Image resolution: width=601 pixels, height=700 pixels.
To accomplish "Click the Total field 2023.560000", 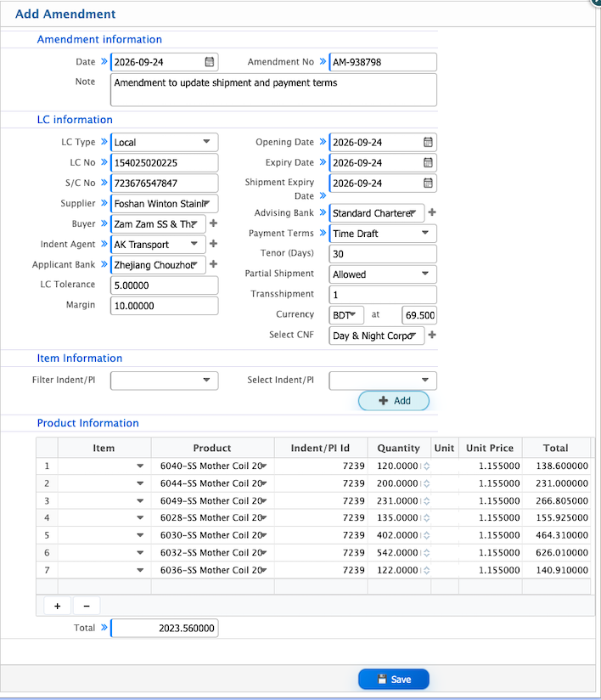I will (x=164, y=628).
